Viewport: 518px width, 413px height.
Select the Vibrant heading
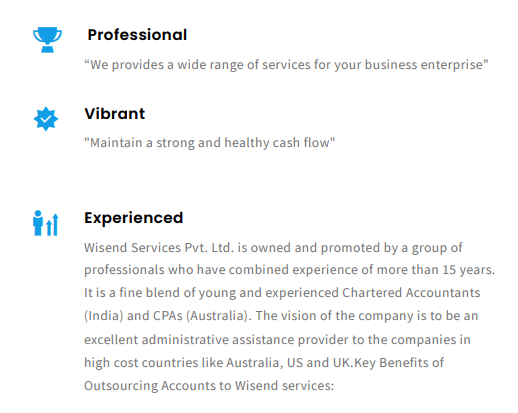point(115,114)
